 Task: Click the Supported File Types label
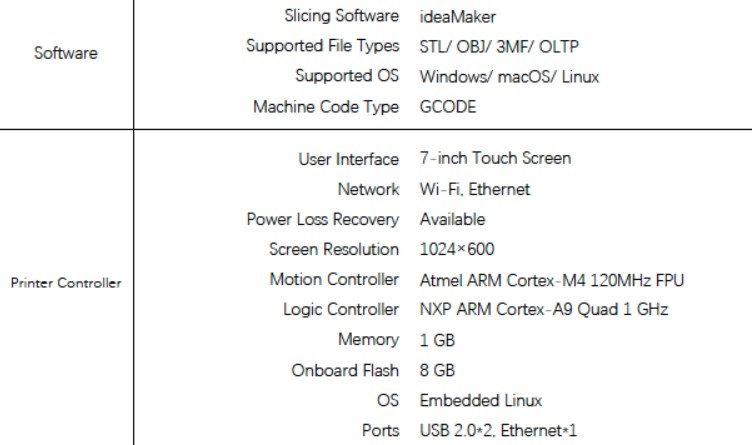tap(322, 46)
